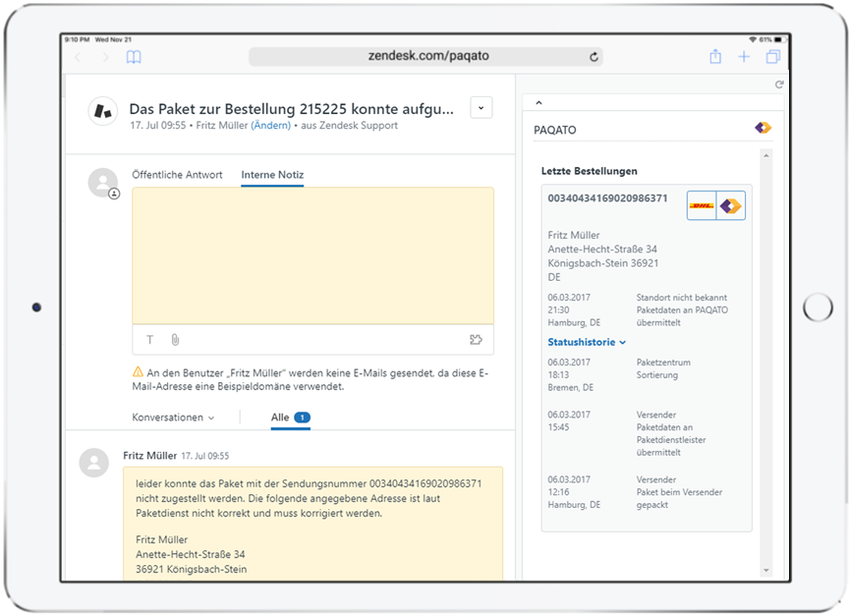This screenshot has height=616, width=849.
Task: Tap the Safari share icon
Action: click(x=715, y=56)
